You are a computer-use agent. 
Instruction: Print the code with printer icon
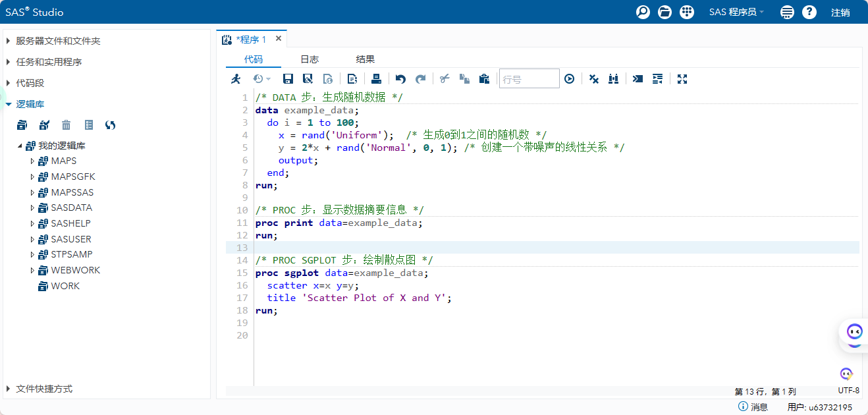pyautogui.click(x=376, y=79)
